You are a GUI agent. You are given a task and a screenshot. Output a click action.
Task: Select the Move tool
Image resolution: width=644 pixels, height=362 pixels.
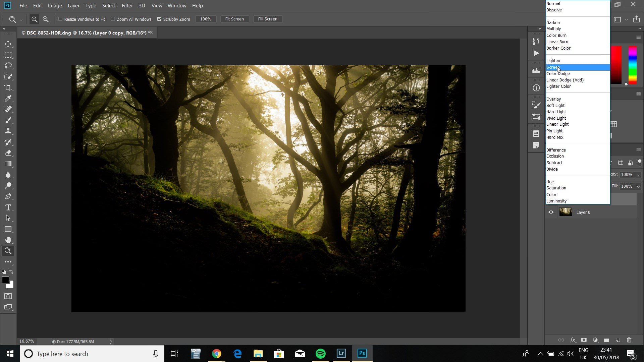(8, 44)
